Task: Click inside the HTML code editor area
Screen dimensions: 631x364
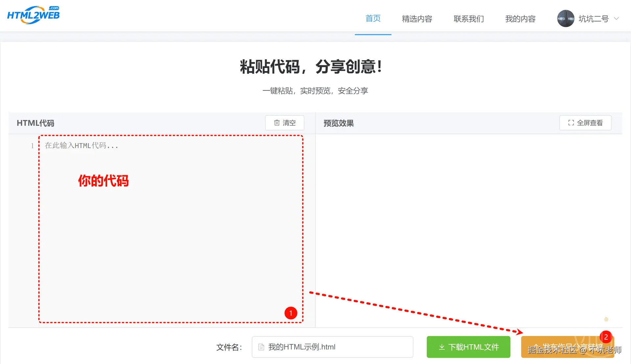Action: click(171, 230)
